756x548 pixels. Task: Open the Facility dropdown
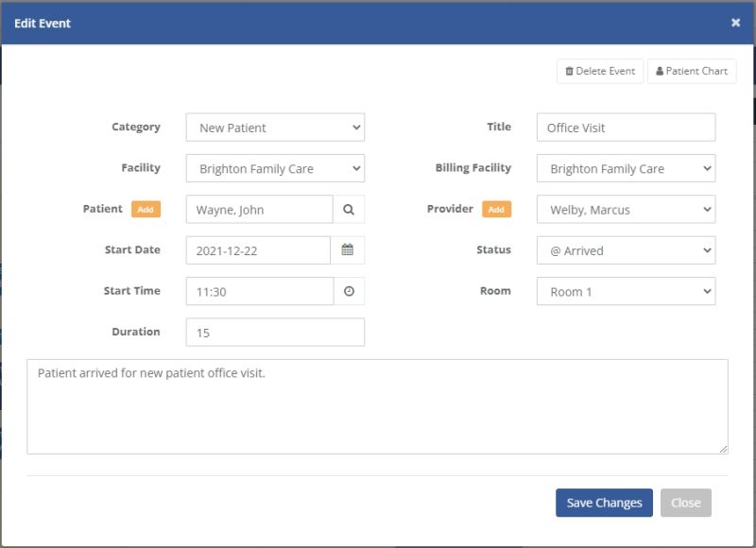tap(275, 169)
